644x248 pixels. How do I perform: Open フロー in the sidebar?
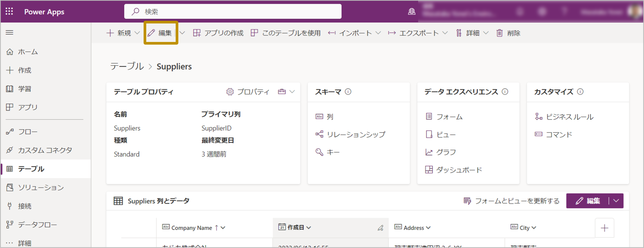click(x=45, y=132)
